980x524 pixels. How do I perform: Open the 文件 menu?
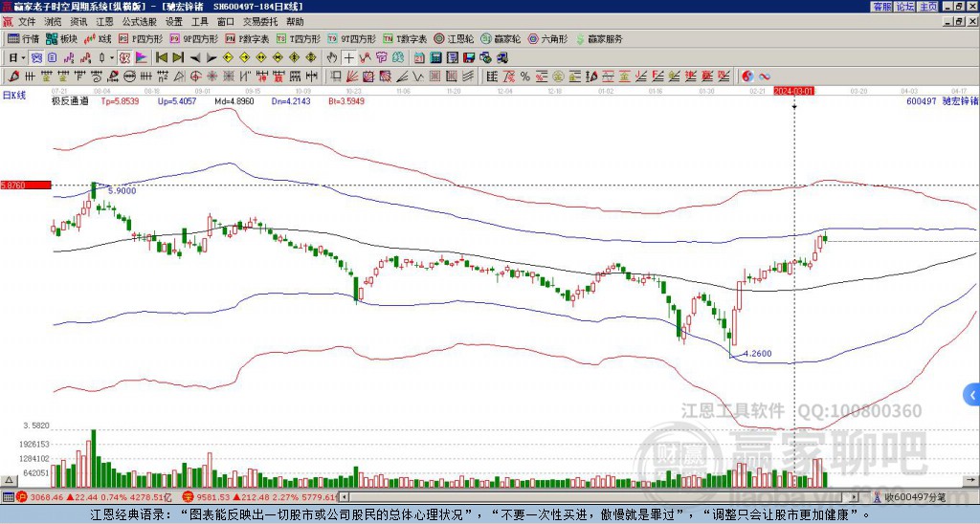pyautogui.click(x=27, y=22)
